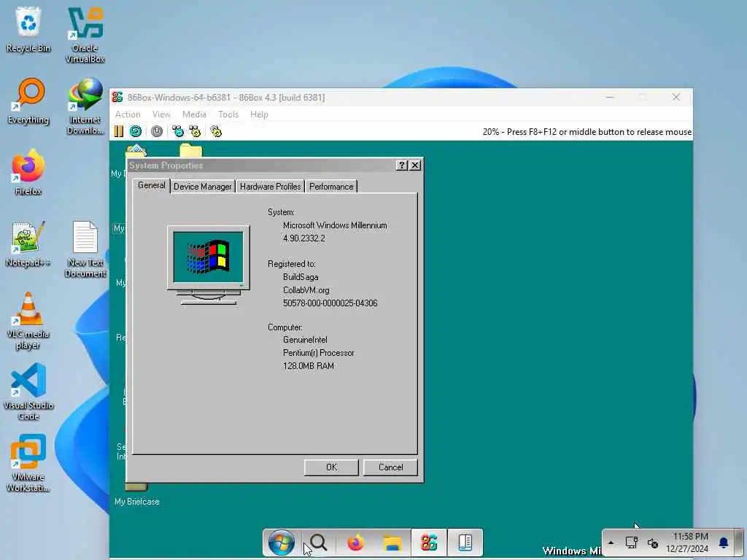Expand the system tray hidden icons arrow
The image size is (747, 560).
point(611,542)
